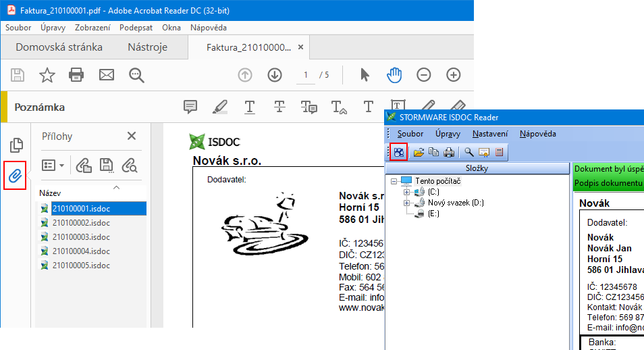The width and height of the screenshot is (644, 350).
Task: Switch to Nástroje tab
Action: point(147,47)
